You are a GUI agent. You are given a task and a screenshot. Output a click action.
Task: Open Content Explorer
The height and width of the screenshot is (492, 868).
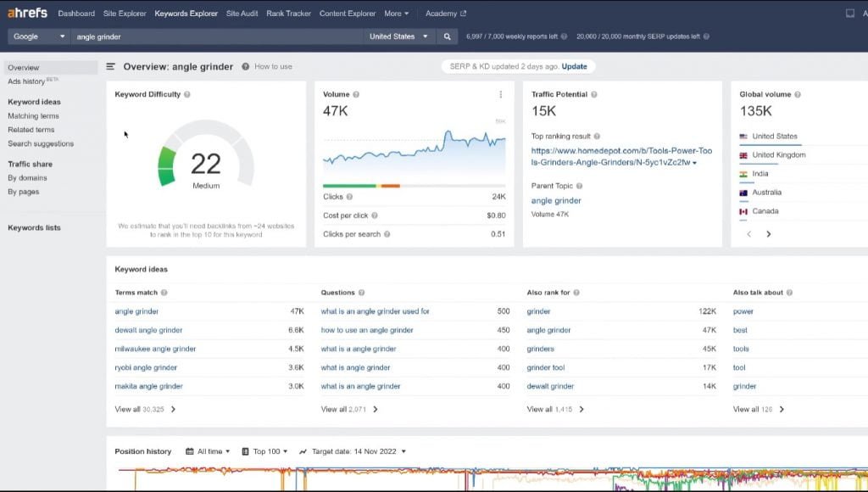pos(347,14)
